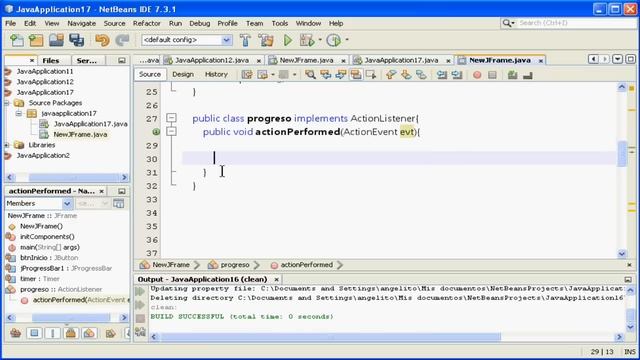This screenshot has width=640, height=360.
Task: Click the Comment code icon
Action: [x=513, y=75]
